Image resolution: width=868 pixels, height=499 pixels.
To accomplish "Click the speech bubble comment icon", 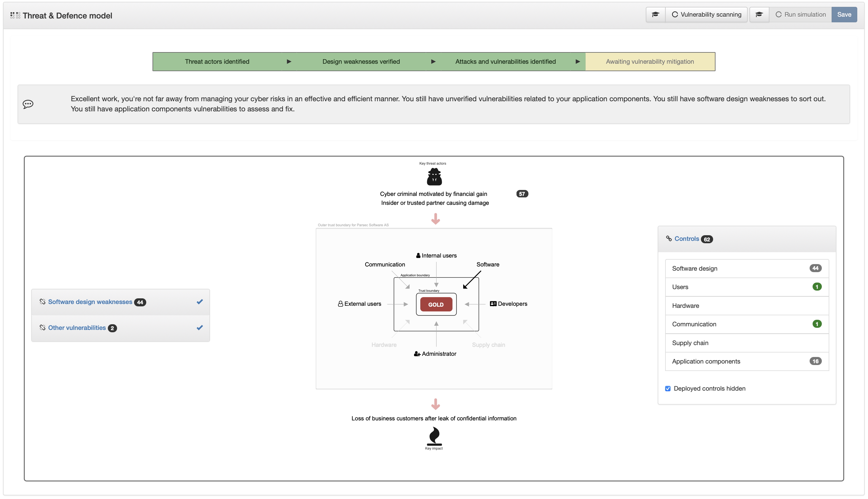I will pyautogui.click(x=28, y=104).
